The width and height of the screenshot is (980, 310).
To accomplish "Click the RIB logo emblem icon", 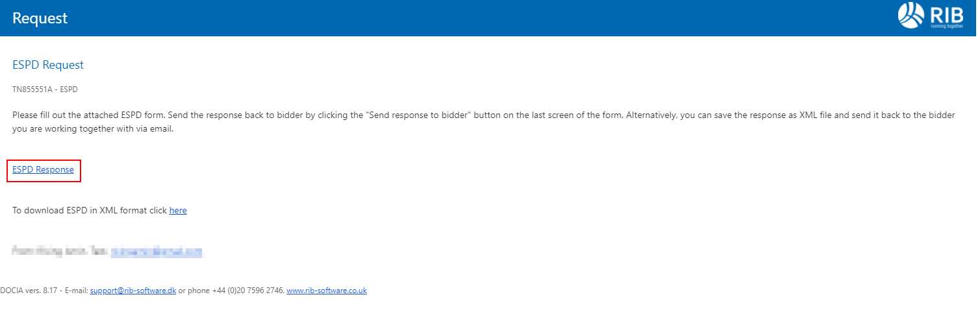I will click(x=911, y=16).
